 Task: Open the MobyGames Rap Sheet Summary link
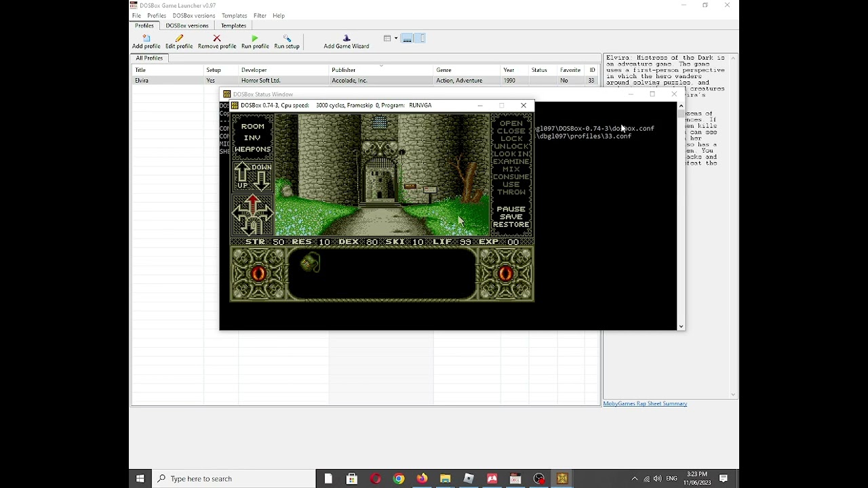(645, 404)
